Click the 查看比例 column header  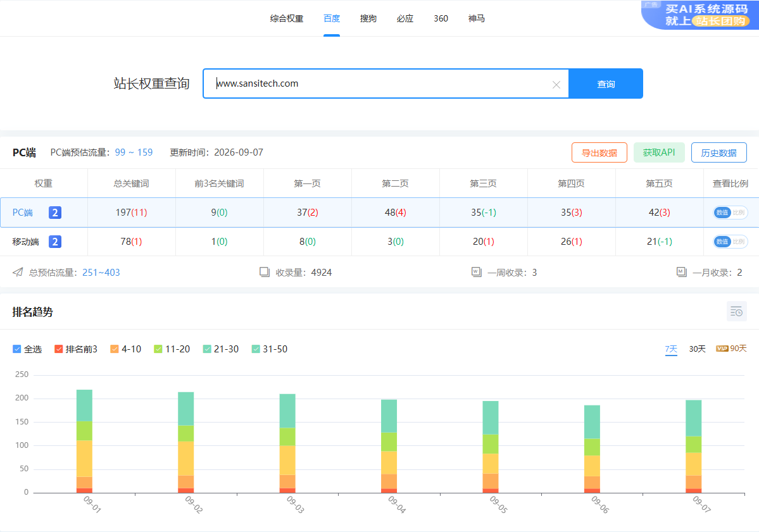tap(731, 183)
